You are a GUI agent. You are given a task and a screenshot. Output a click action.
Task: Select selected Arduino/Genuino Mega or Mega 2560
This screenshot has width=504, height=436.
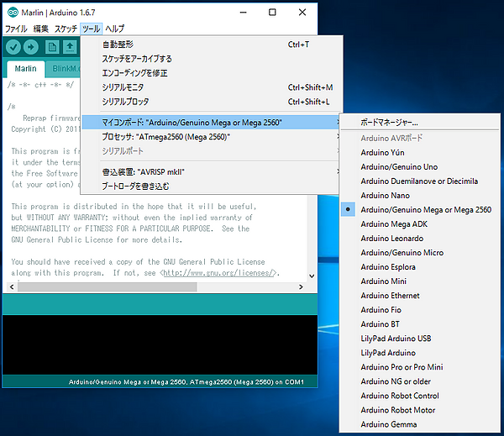(x=420, y=210)
